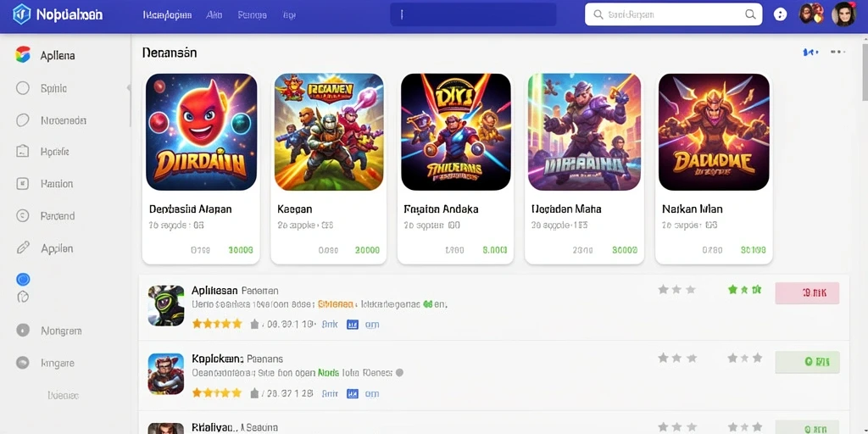Click the yellow star rating in Kopickean row

pos(217,393)
